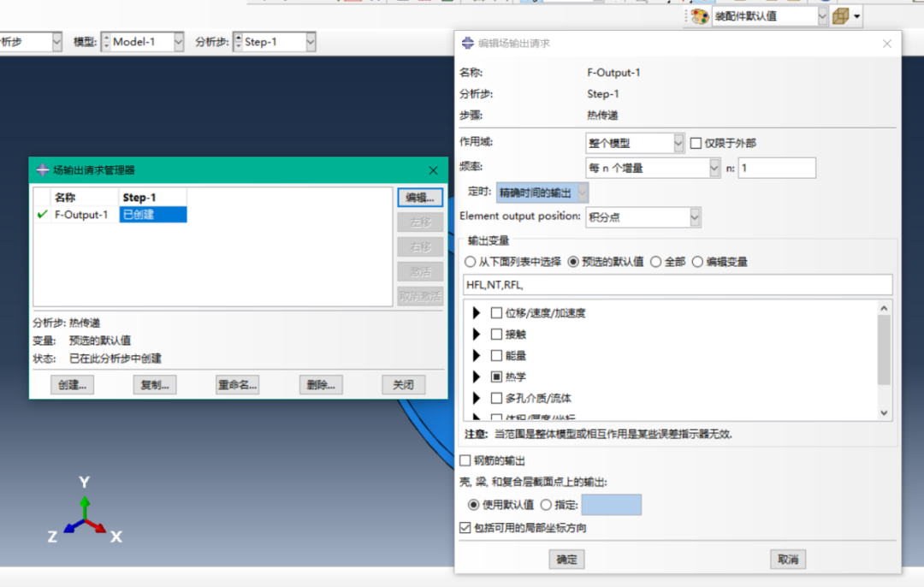Screen dimensions: 924x587
Task: Open the 作用域 整个模型 dropdown
Action: (x=635, y=143)
